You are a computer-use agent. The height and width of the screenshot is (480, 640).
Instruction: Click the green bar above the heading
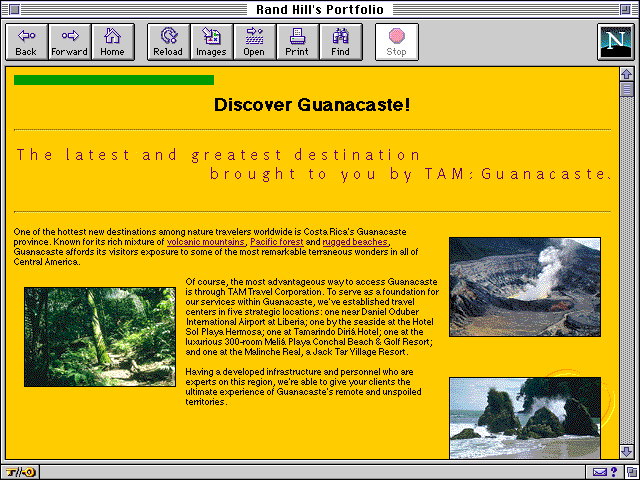[x=114, y=80]
